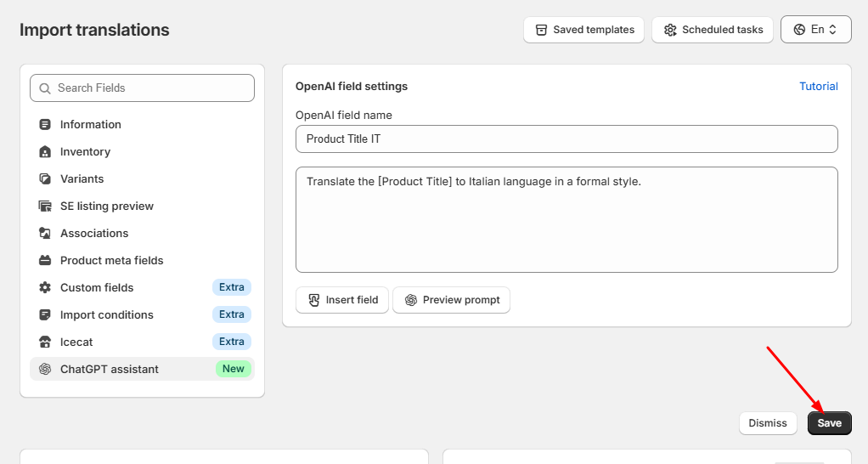This screenshot has width=868, height=464.
Task: Click the Variants icon in sidebar
Action: click(x=45, y=178)
